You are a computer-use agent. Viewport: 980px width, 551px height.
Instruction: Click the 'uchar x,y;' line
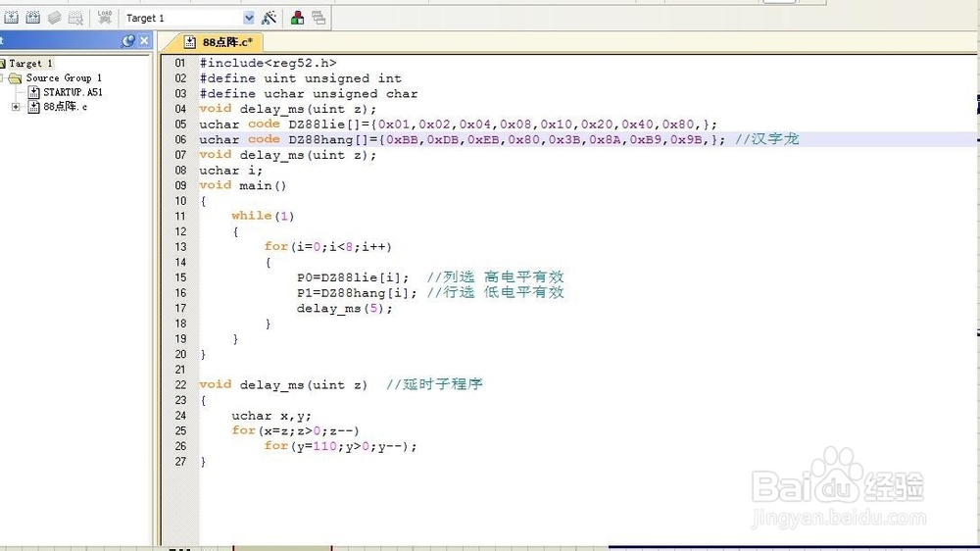click(x=271, y=416)
